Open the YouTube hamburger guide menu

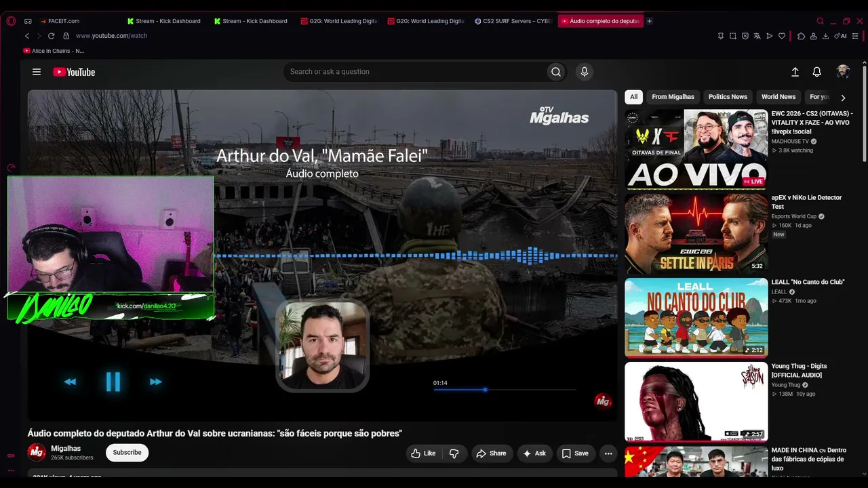[x=37, y=72]
